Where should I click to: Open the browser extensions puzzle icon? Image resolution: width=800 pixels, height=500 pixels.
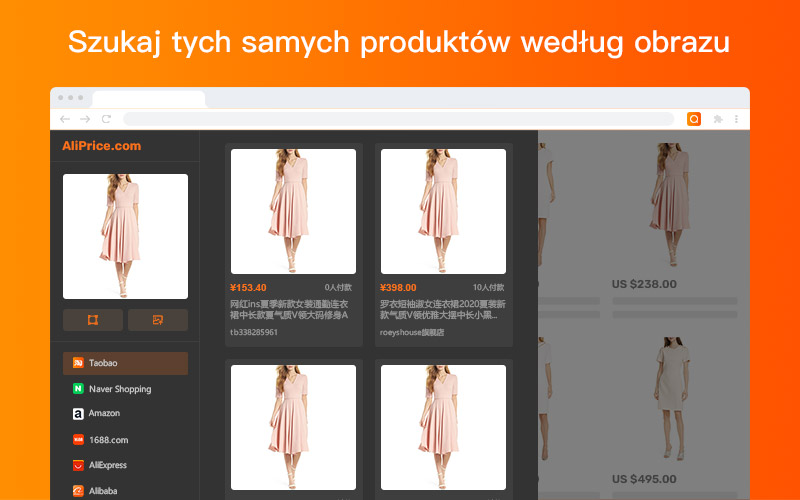(718, 119)
